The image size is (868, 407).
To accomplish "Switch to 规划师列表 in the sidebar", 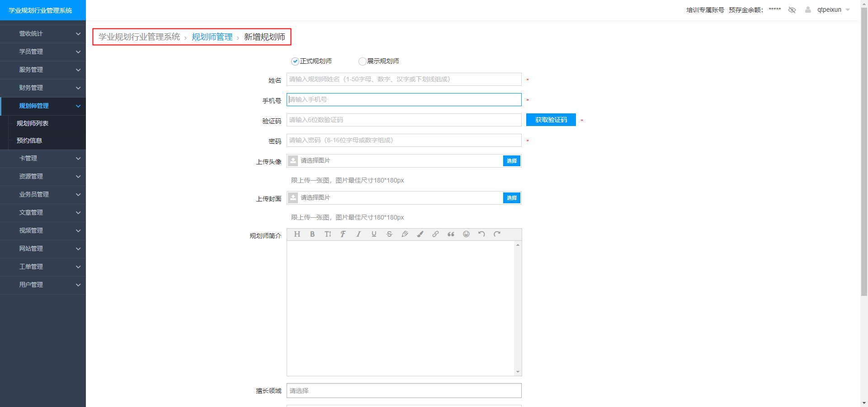I will point(32,123).
